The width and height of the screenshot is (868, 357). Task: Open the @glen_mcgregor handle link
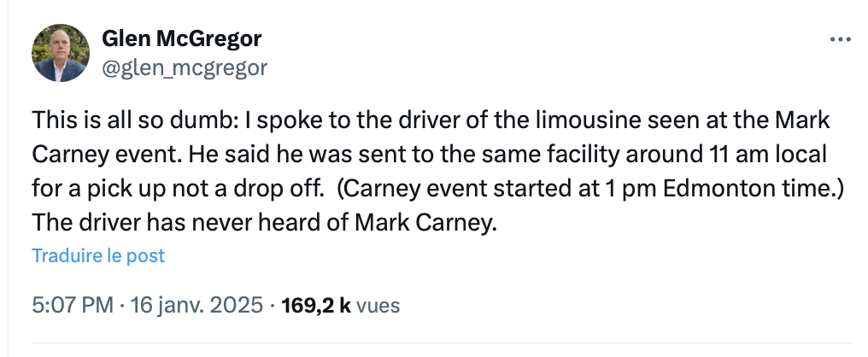(185, 67)
